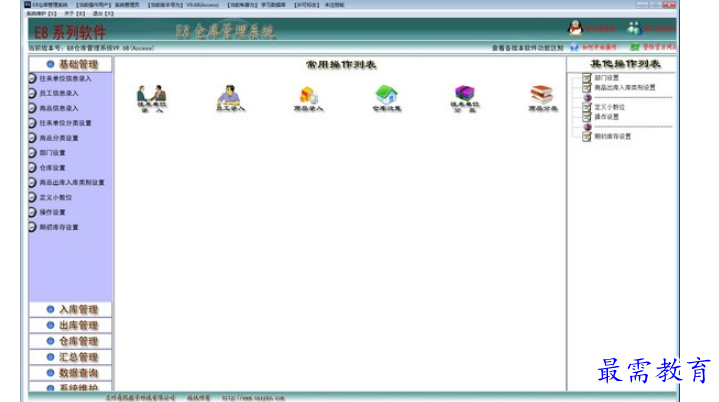Screen dimensions: 719x402
Task: Select 仓库设置 in the left sidebar
Action: 52,168
